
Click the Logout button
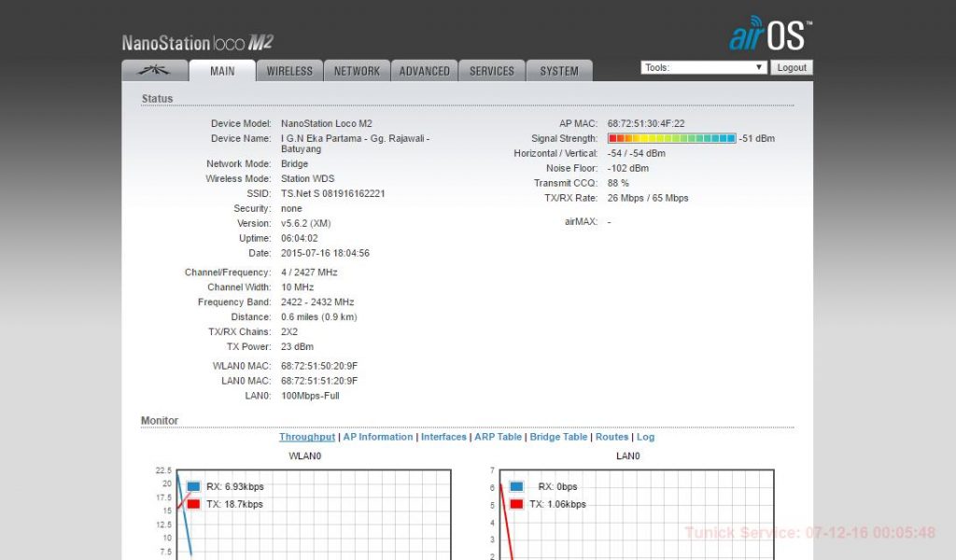tap(792, 67)
